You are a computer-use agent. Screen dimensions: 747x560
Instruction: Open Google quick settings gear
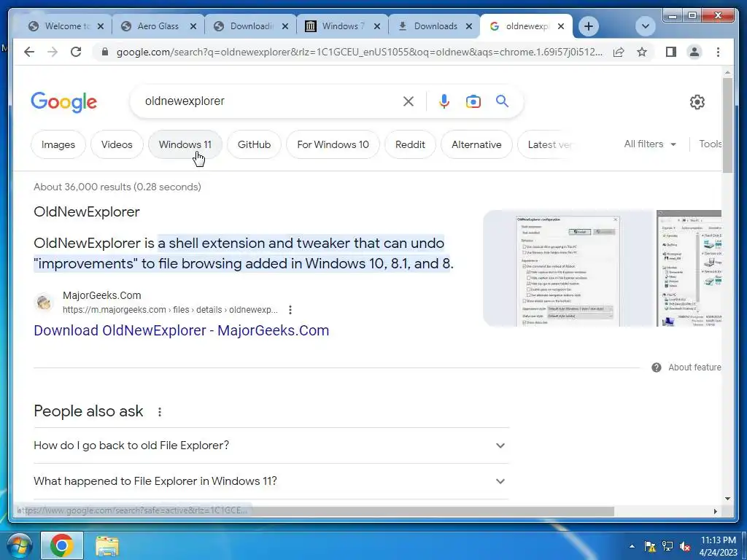coord(697,101)
